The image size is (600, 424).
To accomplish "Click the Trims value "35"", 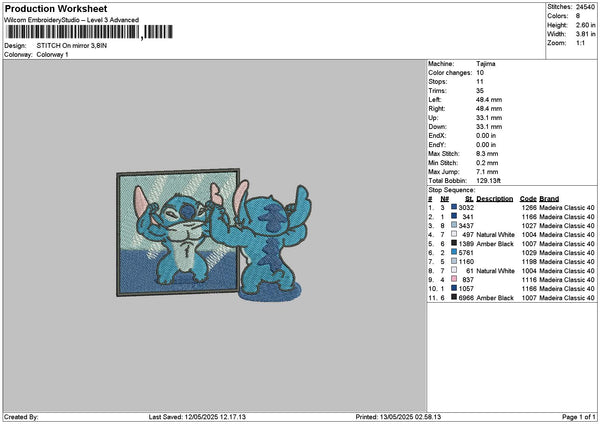I will [x=480, y=91].
